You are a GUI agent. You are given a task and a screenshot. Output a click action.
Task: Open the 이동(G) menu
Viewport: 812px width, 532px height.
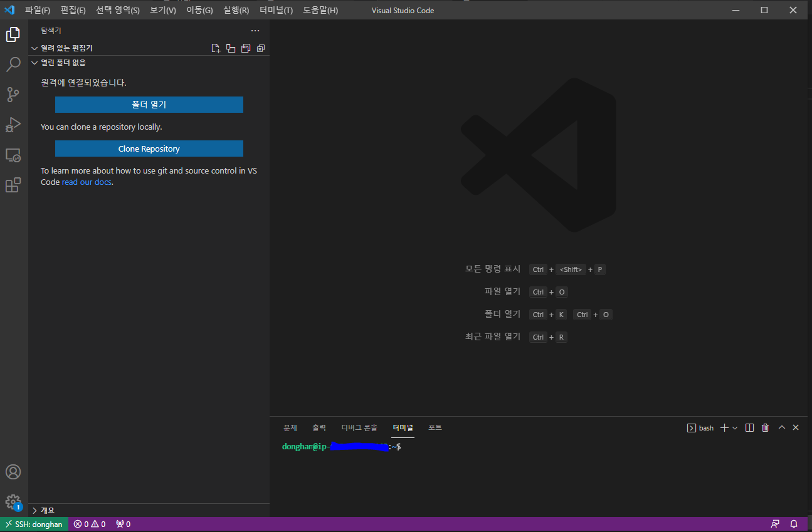point(199,10)
